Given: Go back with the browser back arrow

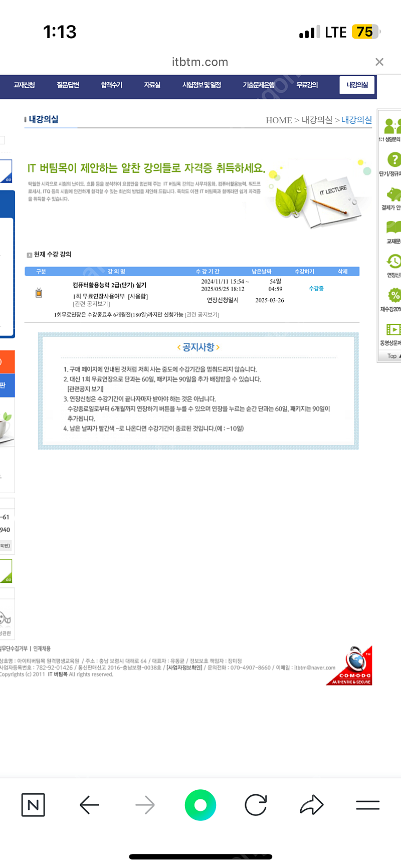Looking at the screenshot, I should tap(89, 805).
